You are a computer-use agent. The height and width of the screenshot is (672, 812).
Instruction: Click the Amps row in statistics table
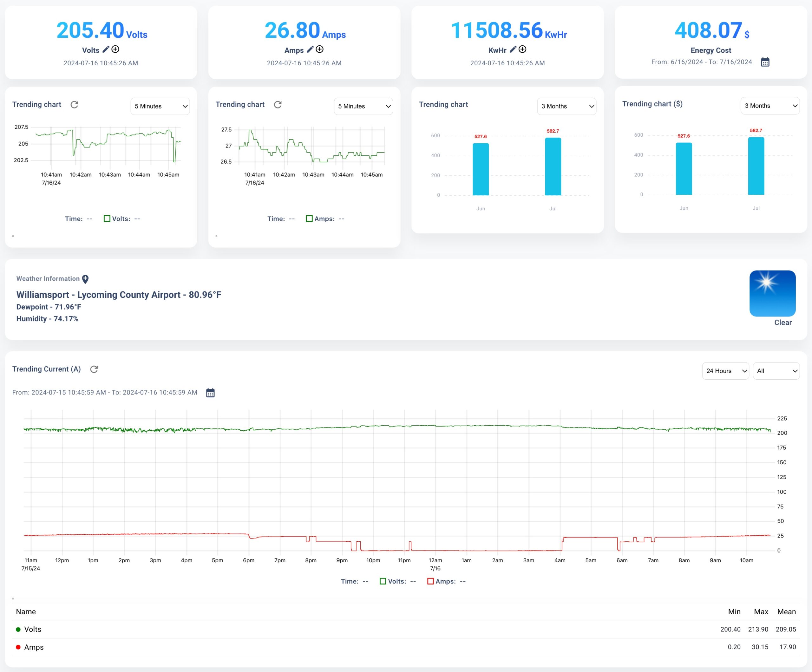[x=34, y=647]
